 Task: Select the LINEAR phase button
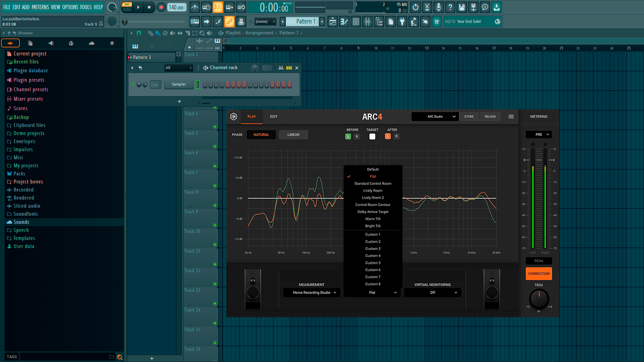294,135
